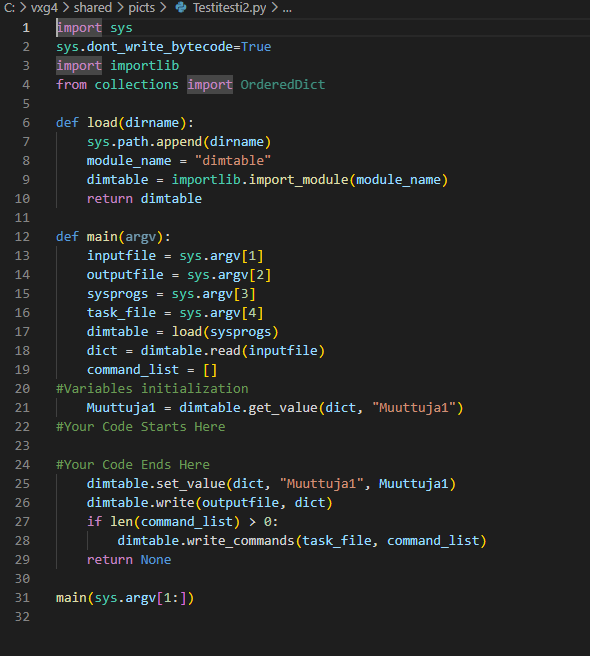Click the #Variables initialization comment

tap(152, 389)
